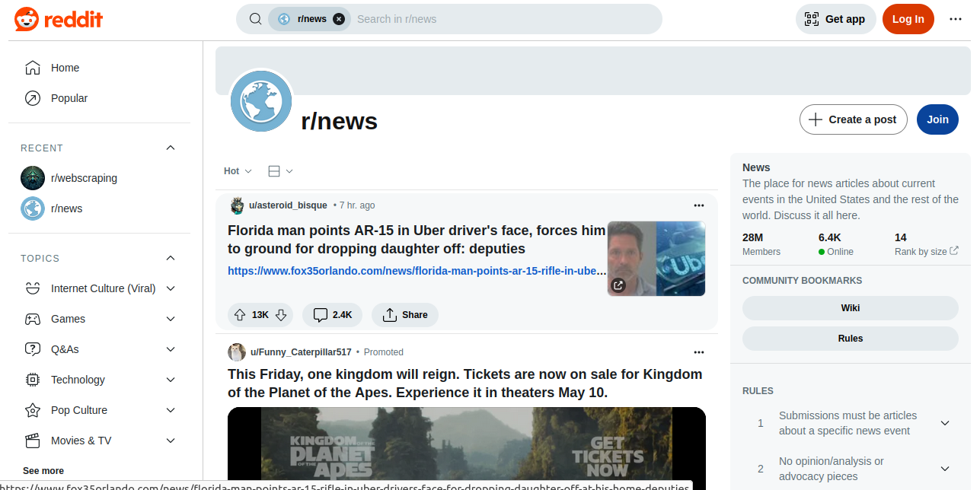Open options menu on promoted post
The image size is (980, 490).
699,352
